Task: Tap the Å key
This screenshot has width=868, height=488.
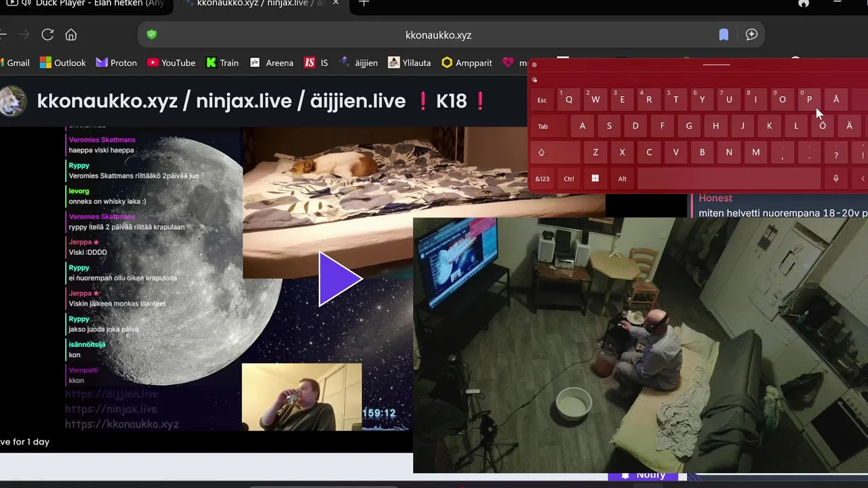Action: click(836, 100)
